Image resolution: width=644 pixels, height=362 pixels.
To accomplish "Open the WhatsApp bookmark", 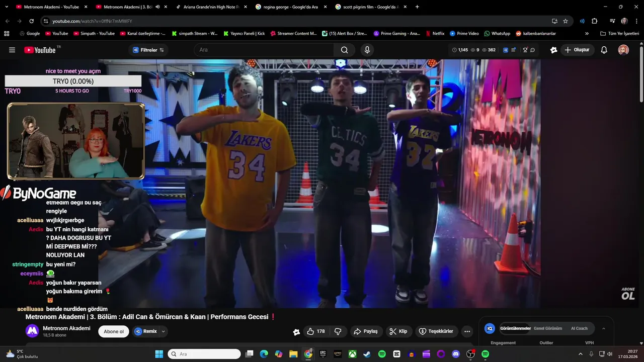I will click(497, 34).
